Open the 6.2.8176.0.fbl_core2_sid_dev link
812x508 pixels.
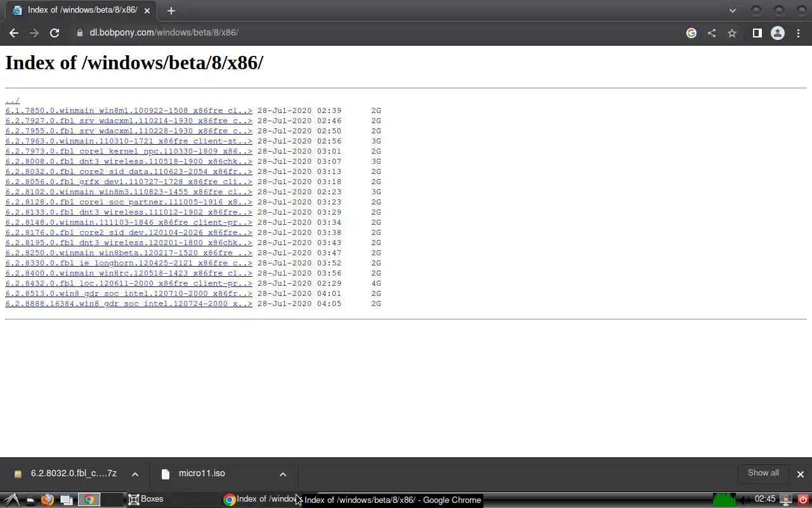129,232
